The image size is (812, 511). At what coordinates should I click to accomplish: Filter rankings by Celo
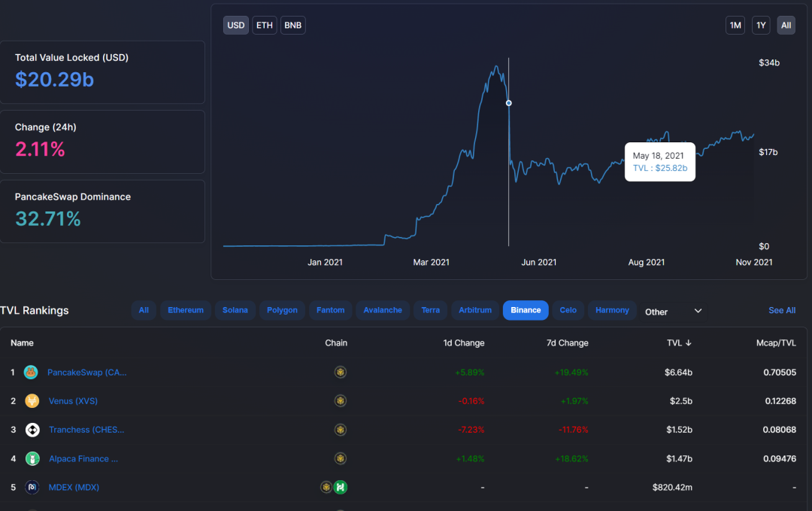(x=568, y=310)
